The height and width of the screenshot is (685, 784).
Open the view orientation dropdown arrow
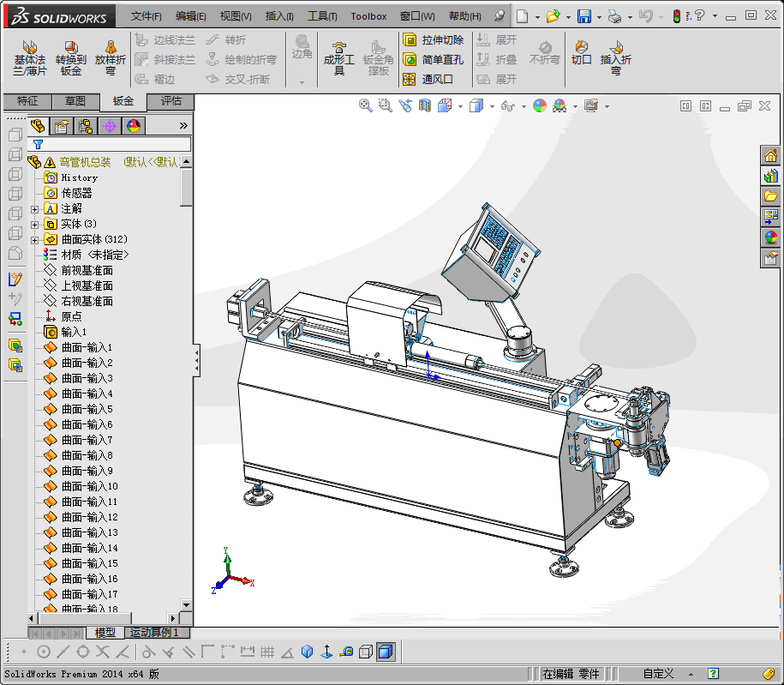[460, 106]
